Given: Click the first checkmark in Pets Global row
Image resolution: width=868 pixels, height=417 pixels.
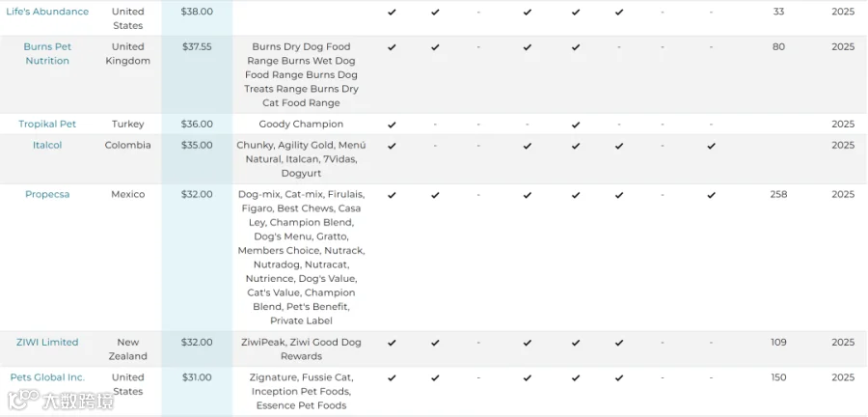Looking at the screenshot, I should click(392, 377).
